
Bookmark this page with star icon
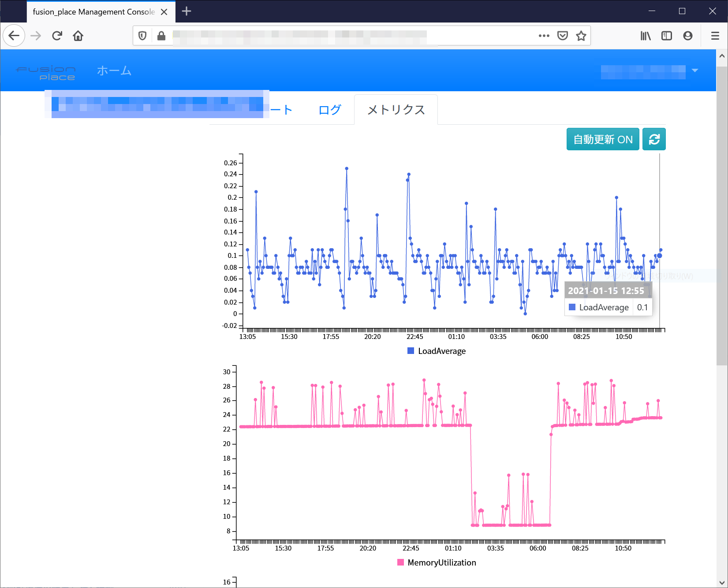coord(581,36)
